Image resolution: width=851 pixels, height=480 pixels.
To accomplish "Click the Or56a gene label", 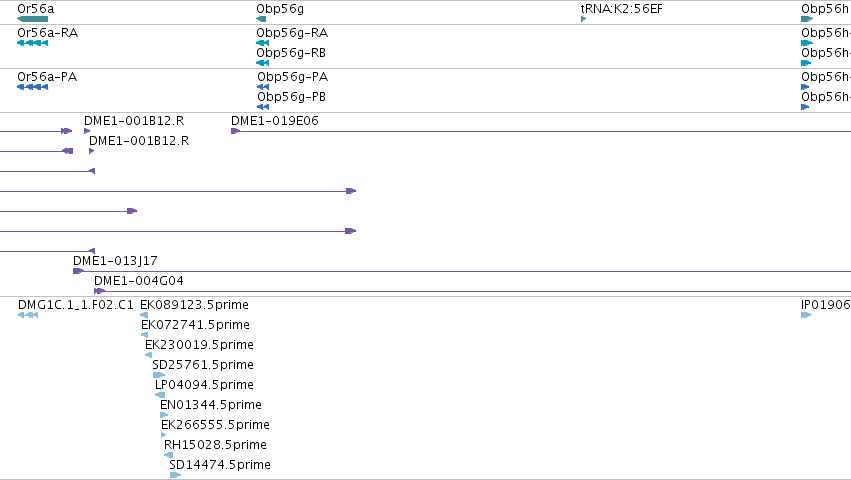I will point(36,9).
